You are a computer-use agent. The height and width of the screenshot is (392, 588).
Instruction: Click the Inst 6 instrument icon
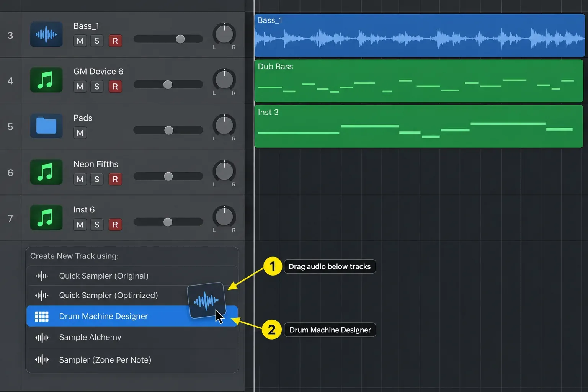[46, 217]
